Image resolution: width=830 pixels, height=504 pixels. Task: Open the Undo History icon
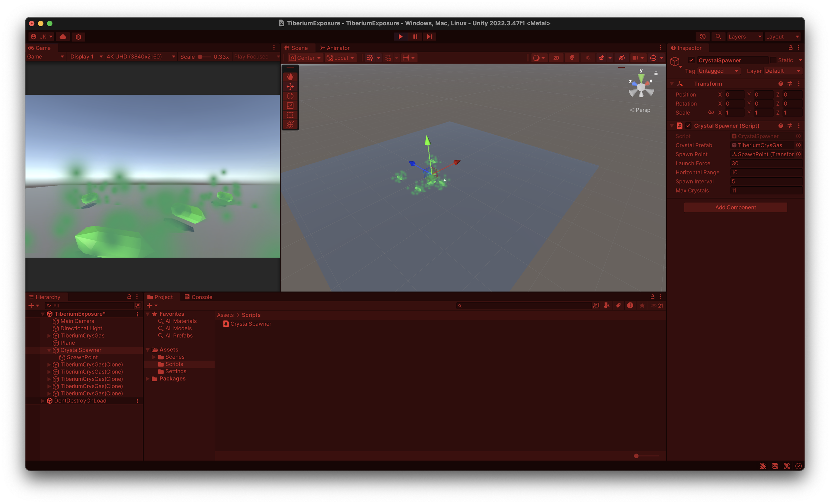coord(702,37)
